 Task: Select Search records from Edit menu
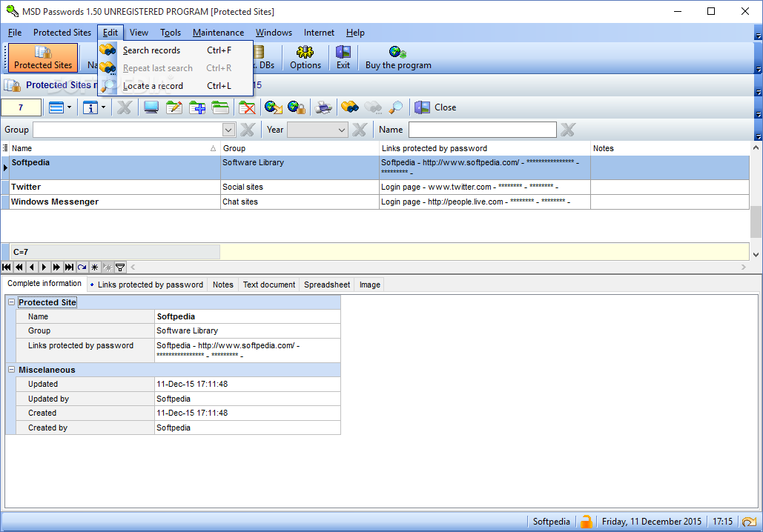175,50
